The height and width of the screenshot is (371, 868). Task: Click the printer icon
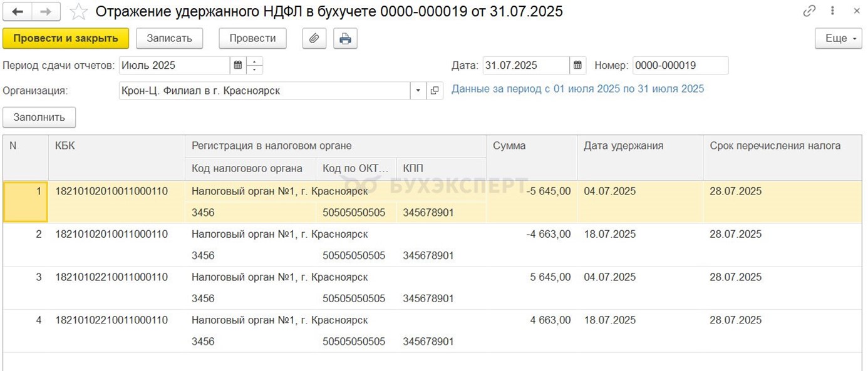click(345, 38)
